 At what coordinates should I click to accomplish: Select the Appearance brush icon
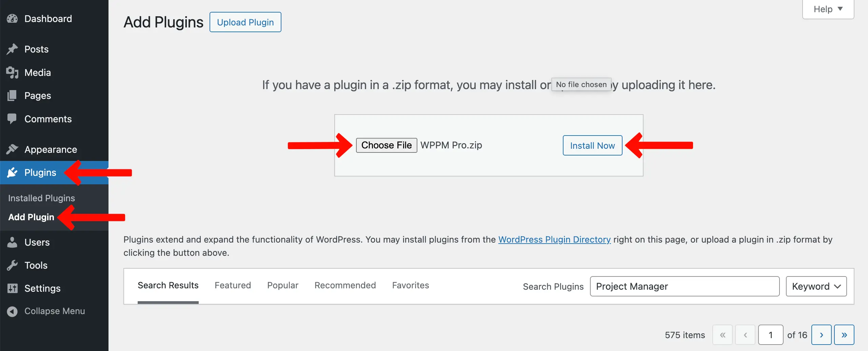coord(12,149)
